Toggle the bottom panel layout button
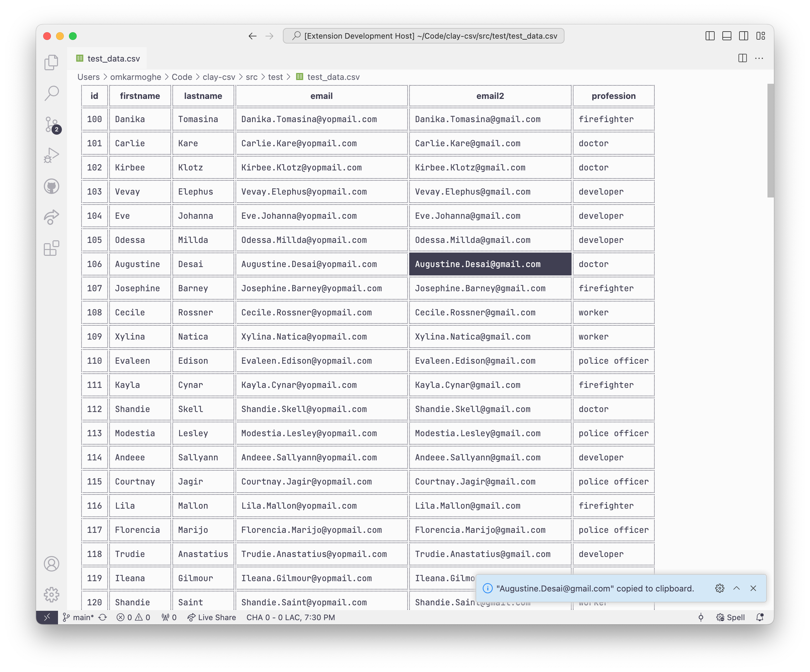 pyautogui.click(x=727, y=36)
